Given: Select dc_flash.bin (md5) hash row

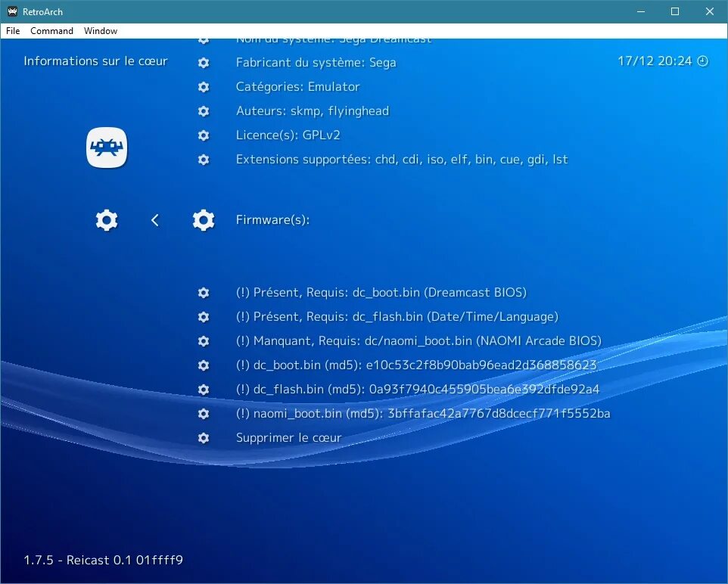Looking at the screenshot, I should 418,389.
